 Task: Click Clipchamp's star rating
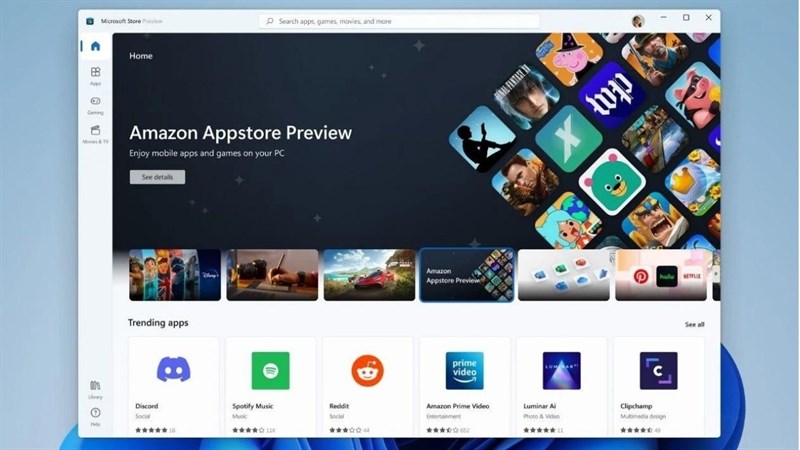pos(636,430)
